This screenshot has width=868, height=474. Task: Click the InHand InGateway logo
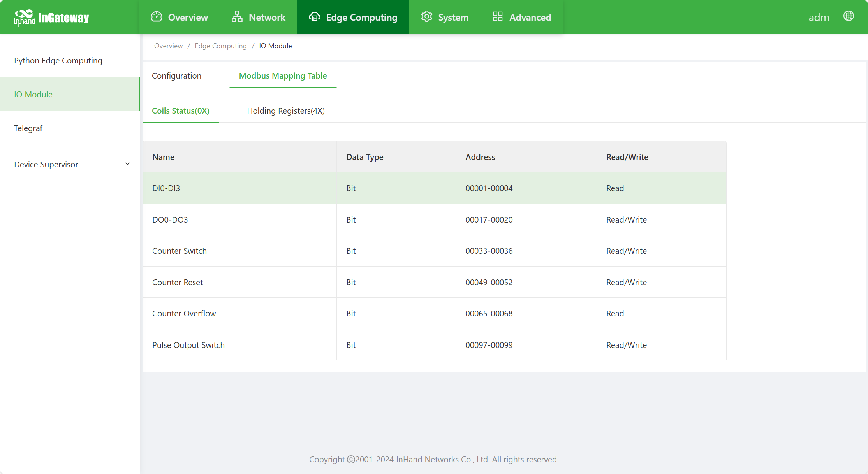click(51, 18)
